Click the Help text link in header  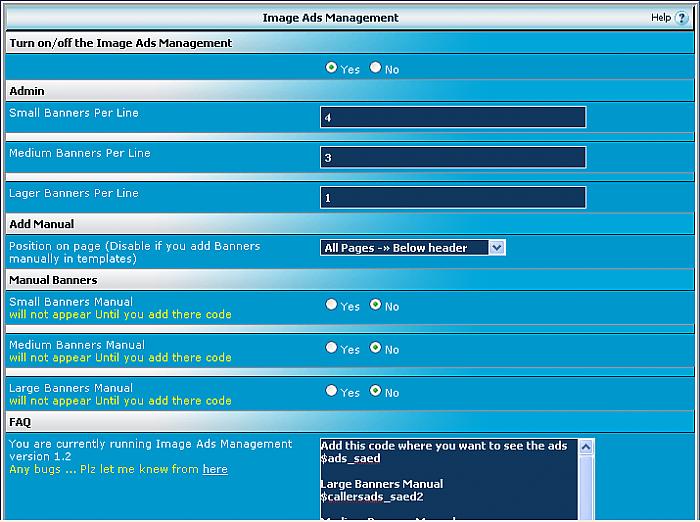point(660,18)
